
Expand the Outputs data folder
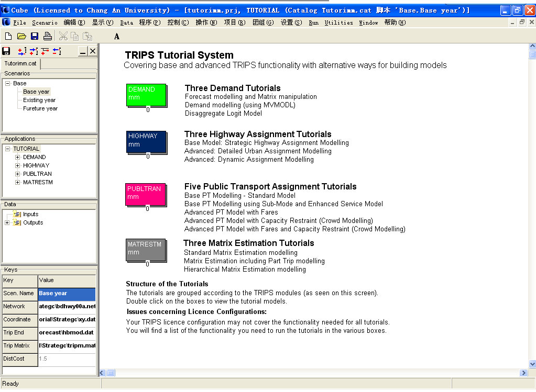7,222
